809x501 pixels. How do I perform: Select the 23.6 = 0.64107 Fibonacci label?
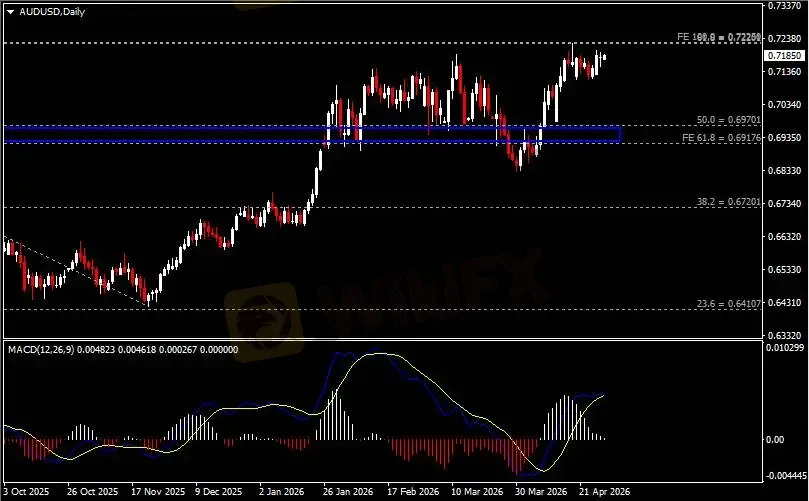[729, 304]
